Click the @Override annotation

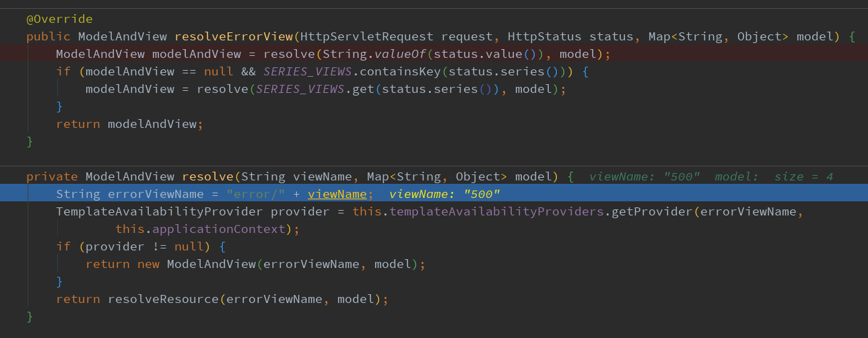click(59, 19)
